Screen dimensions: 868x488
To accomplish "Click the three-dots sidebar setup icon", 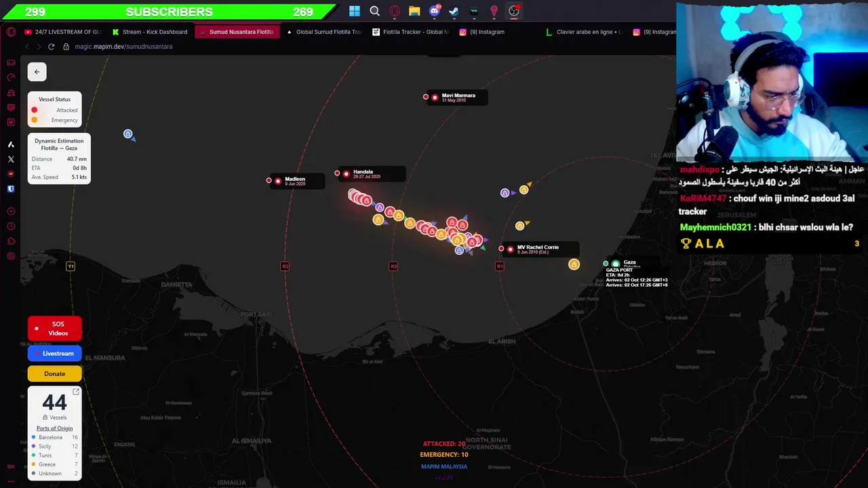I will click(11, 480).
